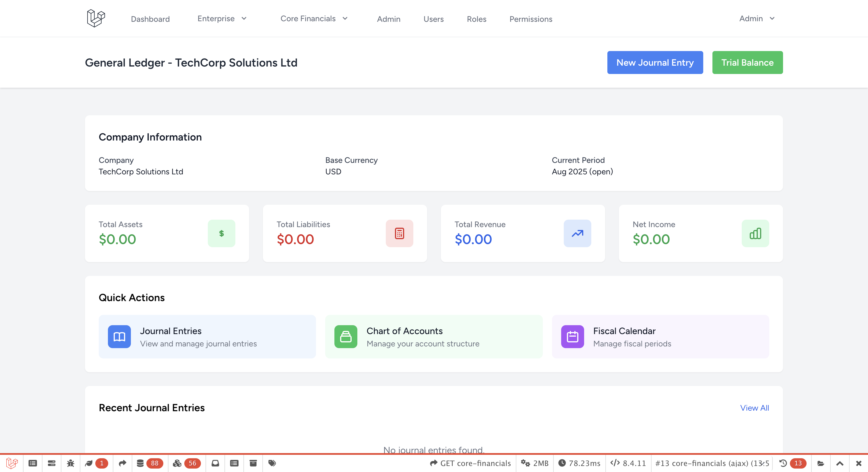Click the New Journal Entry button
Viewport: 868px width, 472px height.
[x=655, y=62]
